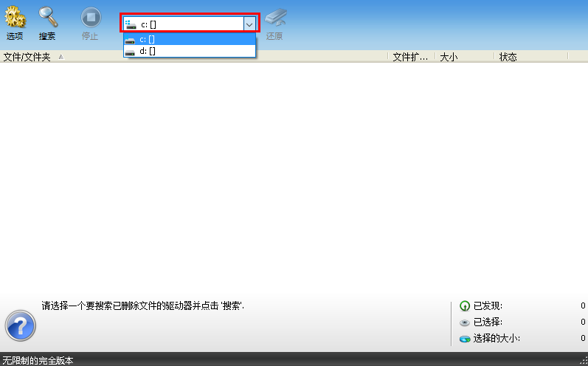This screenshot has height=366, width=588.
Task: Click the window resize grip in status bar
Action: 584,362
